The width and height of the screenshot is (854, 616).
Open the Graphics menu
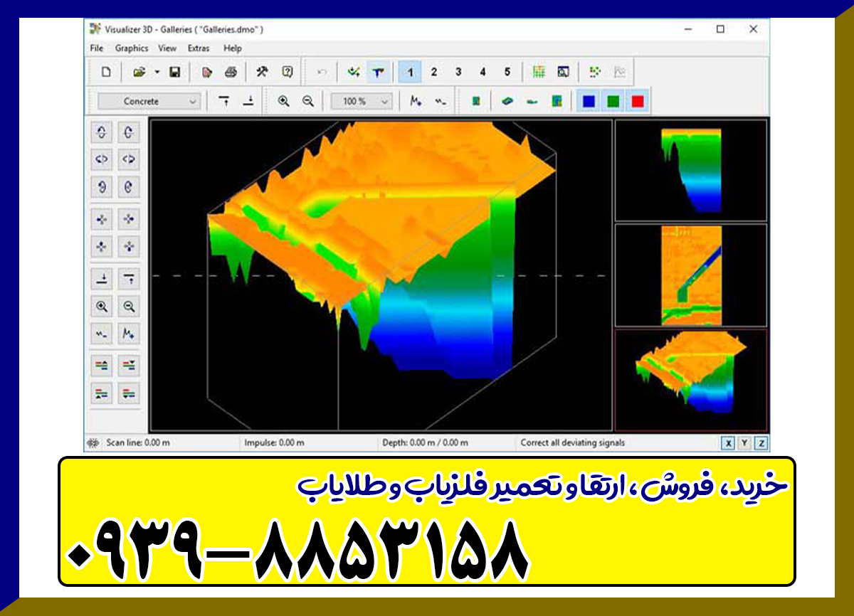[x=132, y=48]
